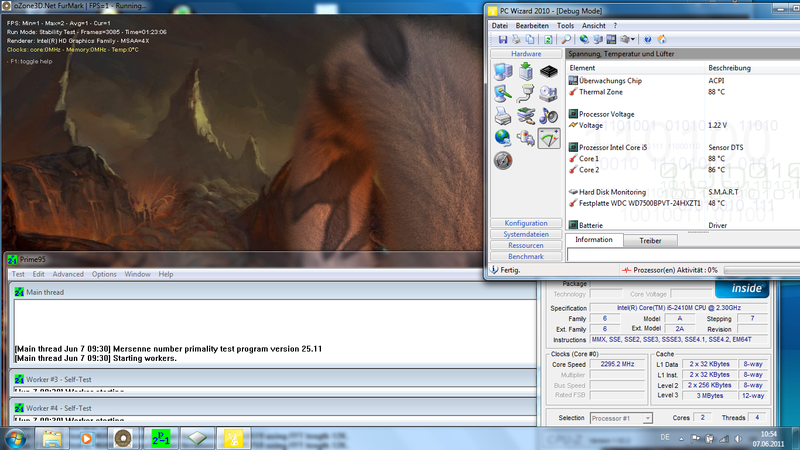Click the magnifying glass search icon
This screenshot has height=450, width=800.
click(x=566, y=39)
